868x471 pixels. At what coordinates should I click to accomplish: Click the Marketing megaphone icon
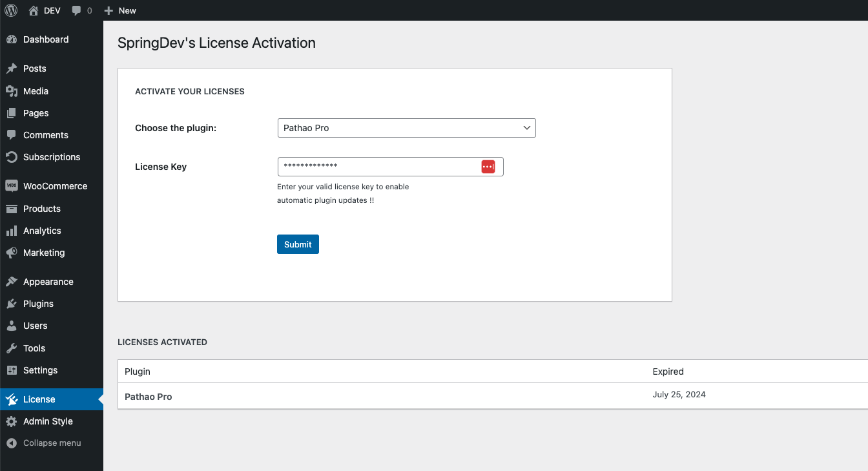[x=12, y=253]
